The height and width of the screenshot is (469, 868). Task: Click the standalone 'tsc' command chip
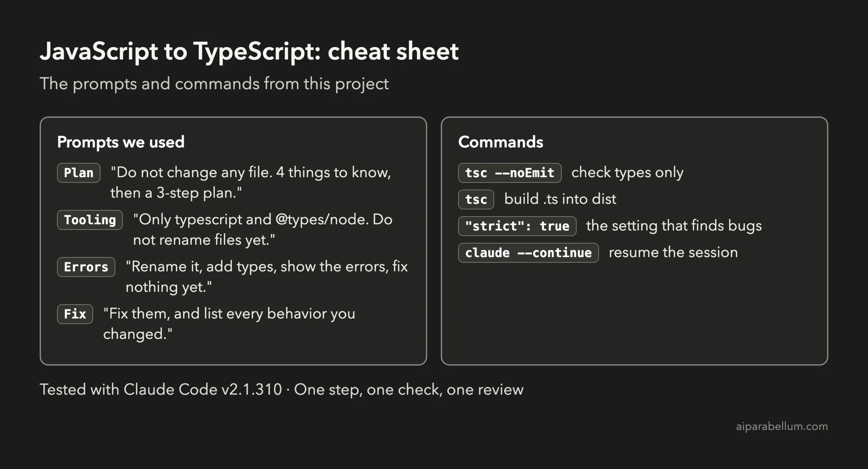point(476,200)
